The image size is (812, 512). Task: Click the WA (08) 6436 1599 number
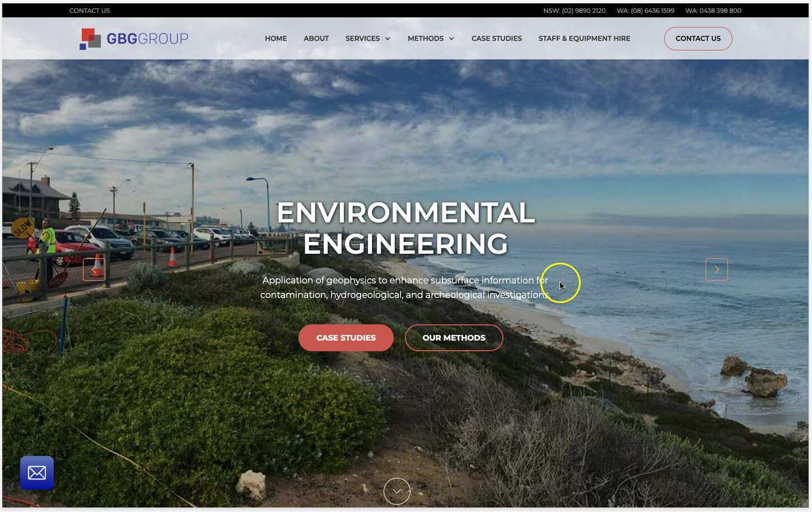pyautogui.click(x=645, y=11)
